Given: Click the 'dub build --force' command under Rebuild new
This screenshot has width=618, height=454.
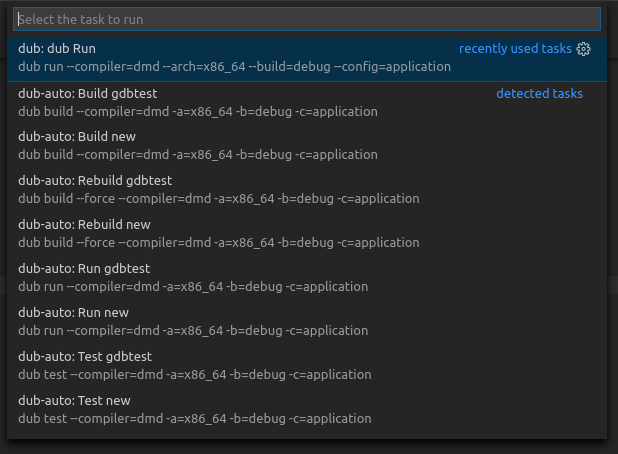Looking at the screenshot, I should click(63, 243).
